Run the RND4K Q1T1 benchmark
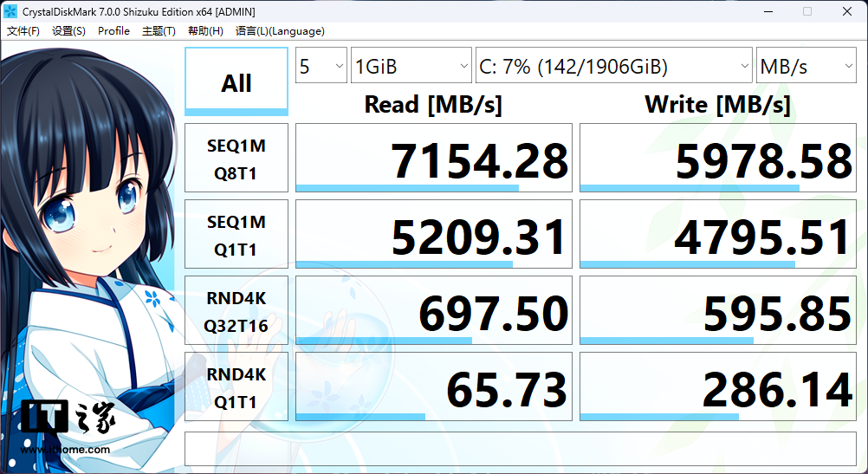868x474 pixels. 236,386
